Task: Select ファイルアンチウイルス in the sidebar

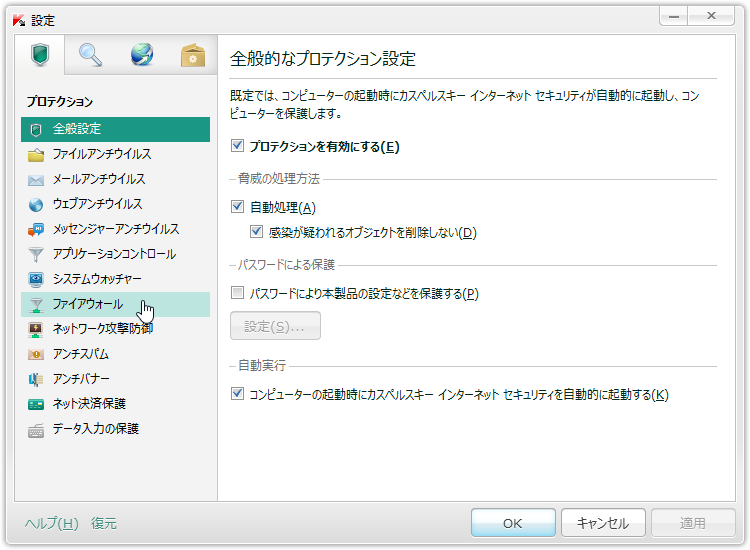Action: tap(115, 154)
